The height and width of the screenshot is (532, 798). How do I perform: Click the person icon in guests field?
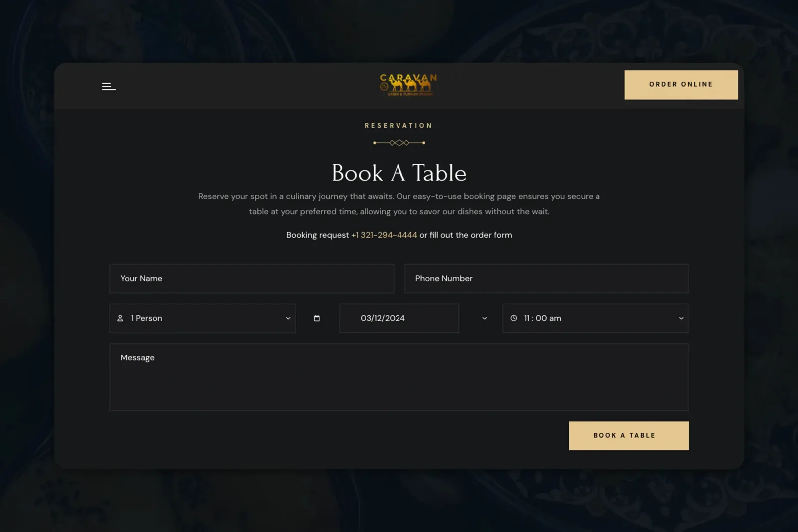[x=120, y=318]
